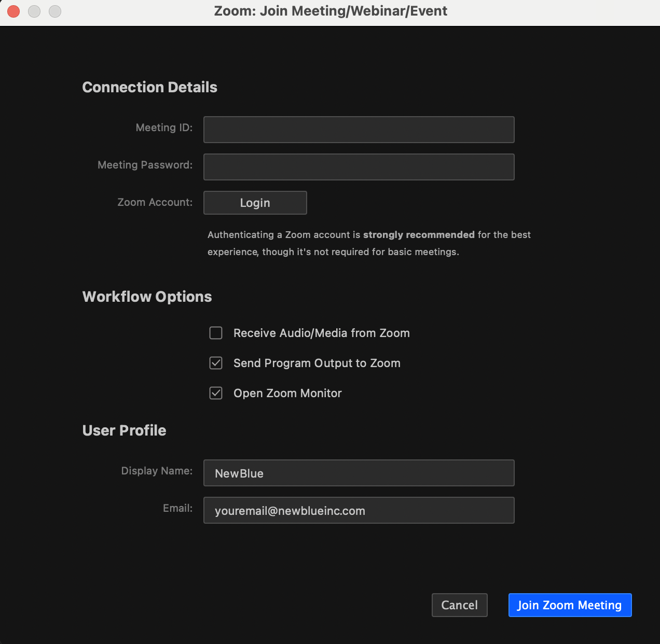Click the Email field with youremail@newblueinc.com
The width and height of the screenshot is (660, 644).
359,510
